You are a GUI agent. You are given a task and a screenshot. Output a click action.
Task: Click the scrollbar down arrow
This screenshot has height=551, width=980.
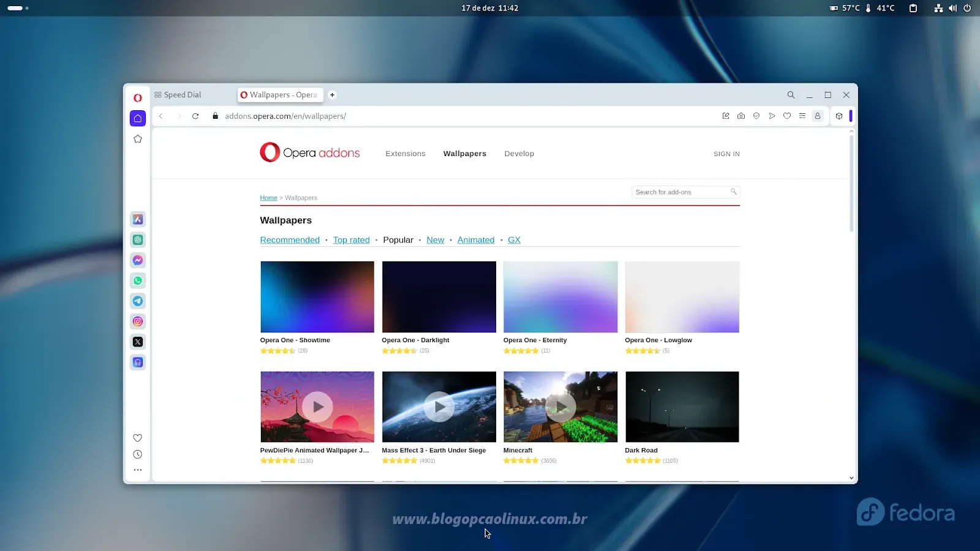851,478
